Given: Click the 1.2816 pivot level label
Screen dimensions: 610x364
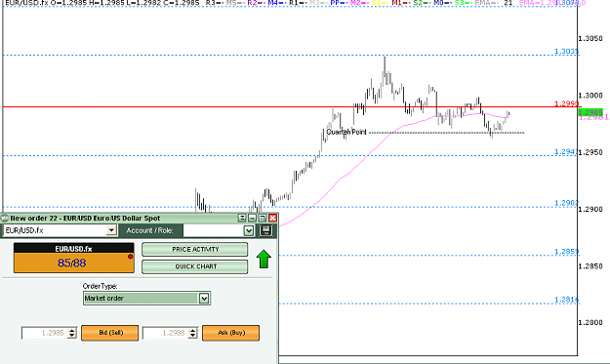Looking at the screenshot, I should tap(566, 300).
